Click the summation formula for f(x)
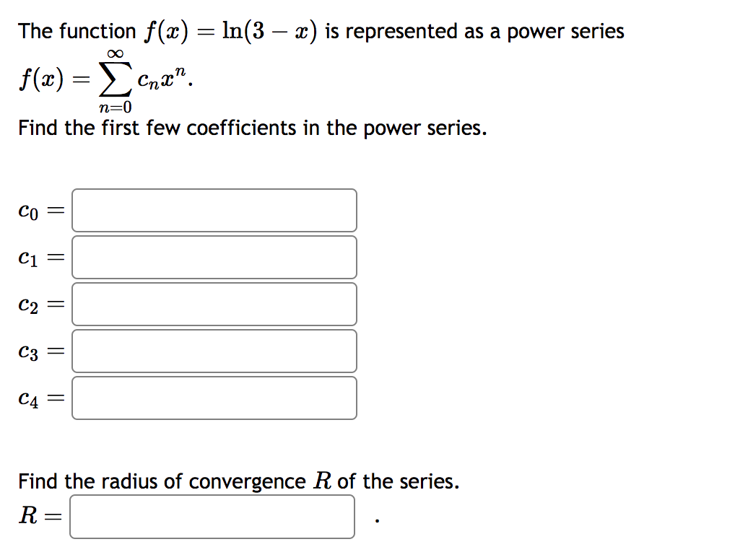This screenshot has width=735, height=560. point(101,79)
